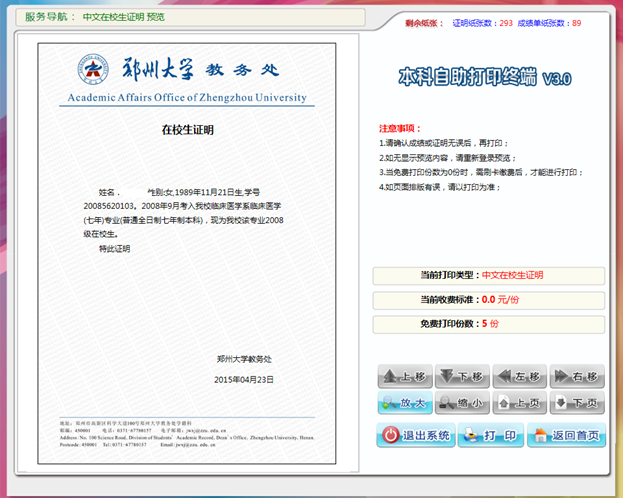Zoom out using the 缩小 magnifier button
Screen dimensions: 623x498
click(463, 404)
